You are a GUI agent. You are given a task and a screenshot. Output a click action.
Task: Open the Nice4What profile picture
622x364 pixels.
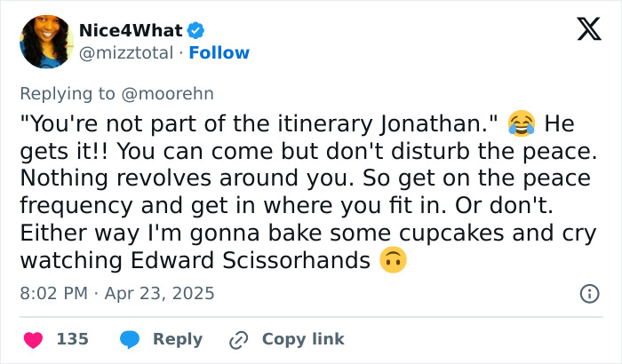tap(43, 41)
